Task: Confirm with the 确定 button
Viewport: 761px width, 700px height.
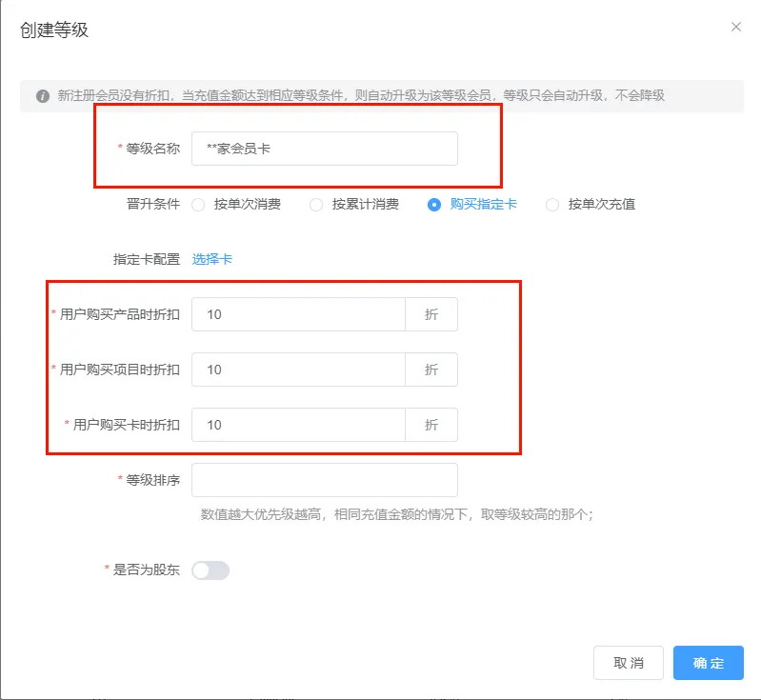Action: point(708,663)
